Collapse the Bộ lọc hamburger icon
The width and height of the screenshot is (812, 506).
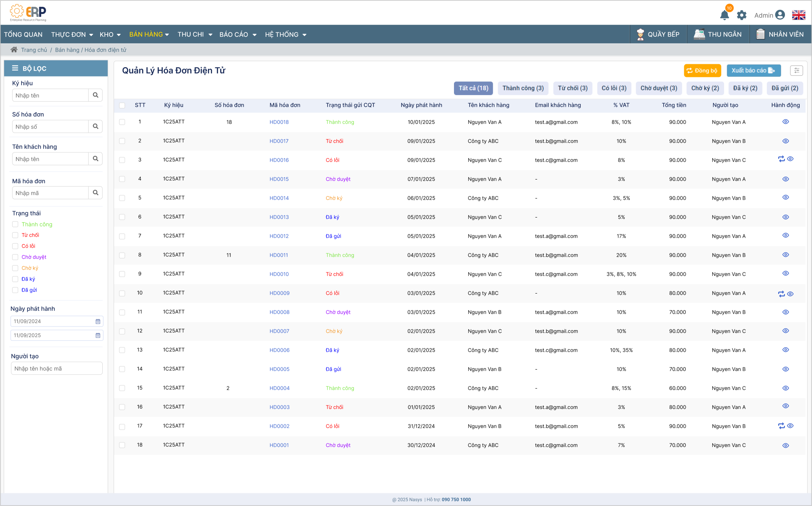coord(15,68)
